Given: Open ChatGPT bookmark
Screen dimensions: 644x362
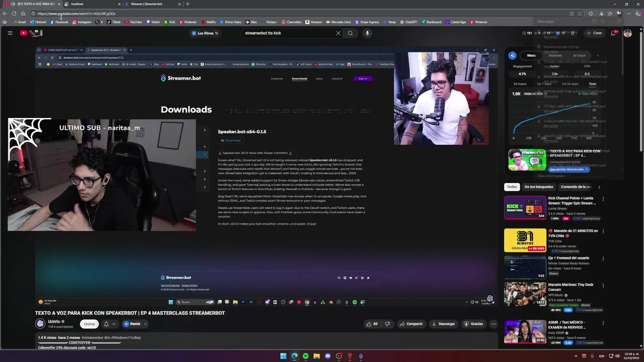Looking at the screenshot, I should (x=409, y=22).
